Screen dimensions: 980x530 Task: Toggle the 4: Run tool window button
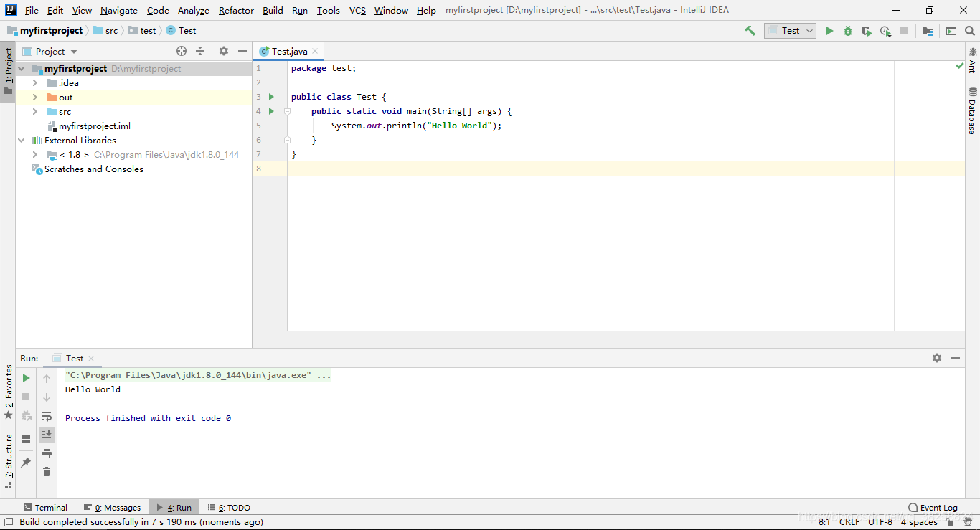[x=174, y=507]
